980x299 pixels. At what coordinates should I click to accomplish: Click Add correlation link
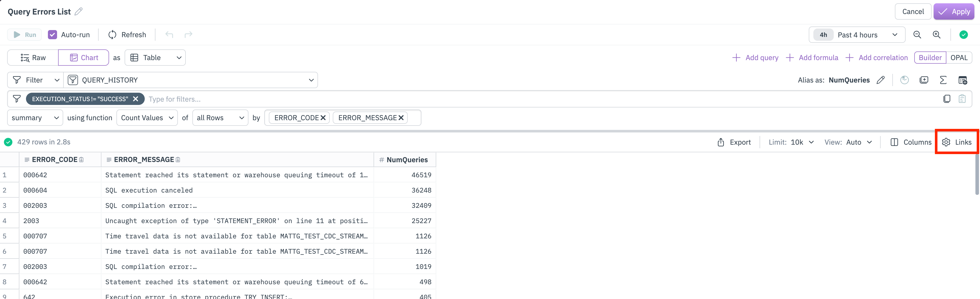point(877,58)
